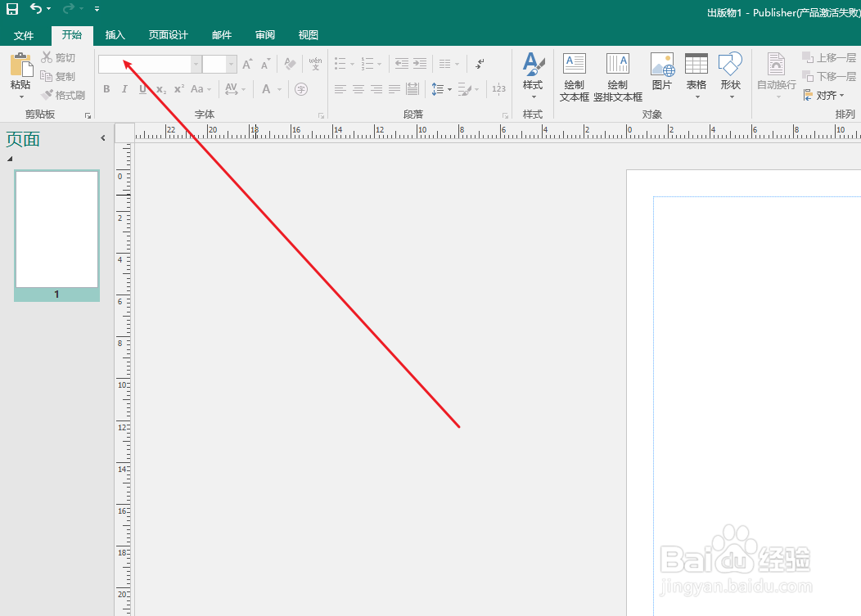Clear all formatting with eraser icon
This screenshot has height=616, width=861.
pyautogui.click(x=291, y=65)
